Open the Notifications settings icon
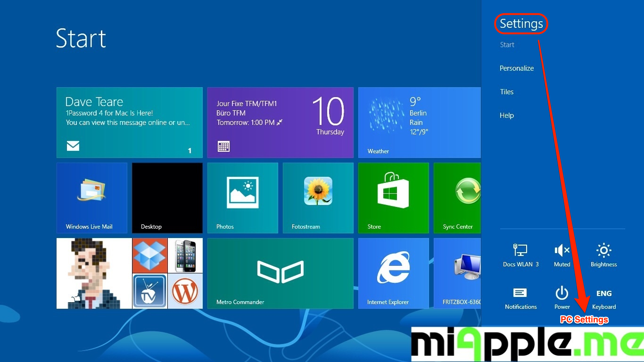 (520, 298)
